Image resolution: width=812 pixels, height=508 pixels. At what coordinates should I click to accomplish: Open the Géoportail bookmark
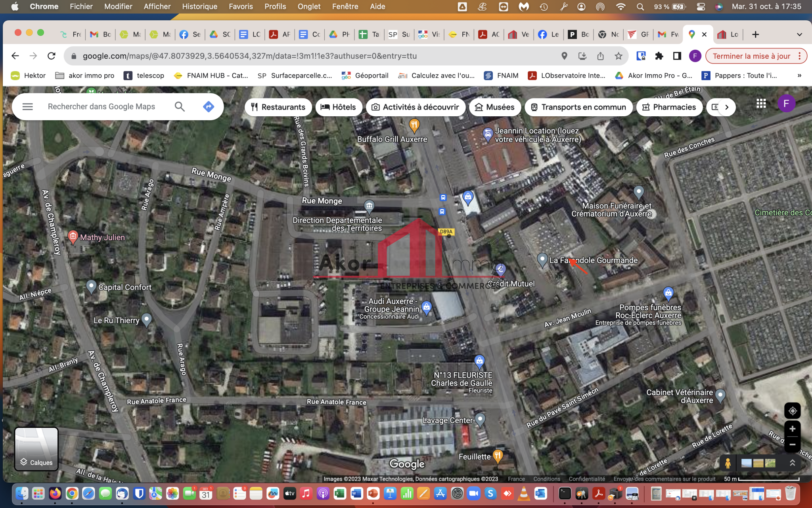pyautogui.click(x=365, y=75)
